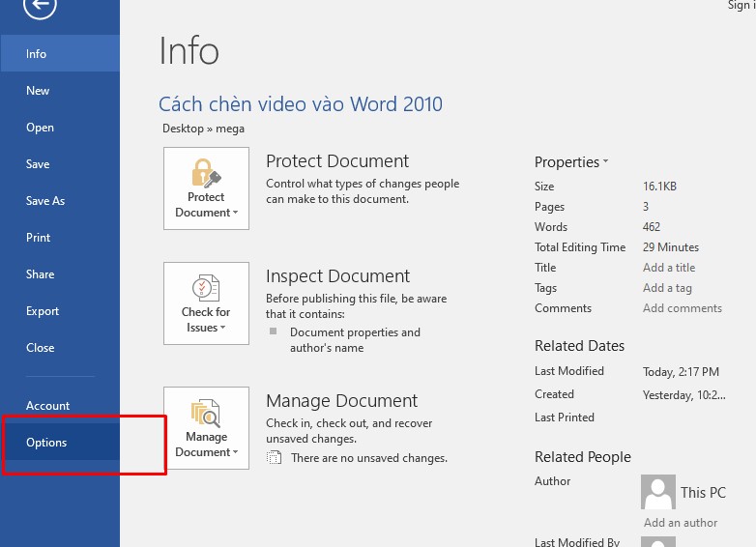The width and height of the screenshot is (756, 547).
Task: Open the Share page
Action: tap(60, 274)
